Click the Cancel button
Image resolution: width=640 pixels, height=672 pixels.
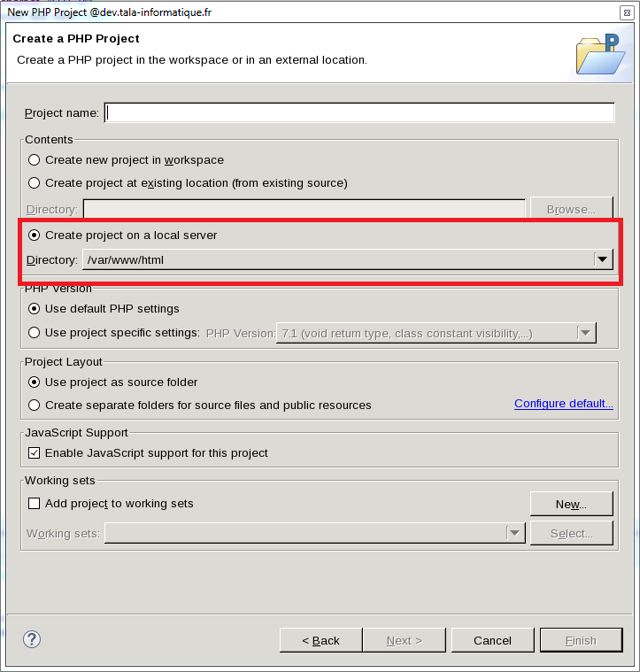[492, 640]
